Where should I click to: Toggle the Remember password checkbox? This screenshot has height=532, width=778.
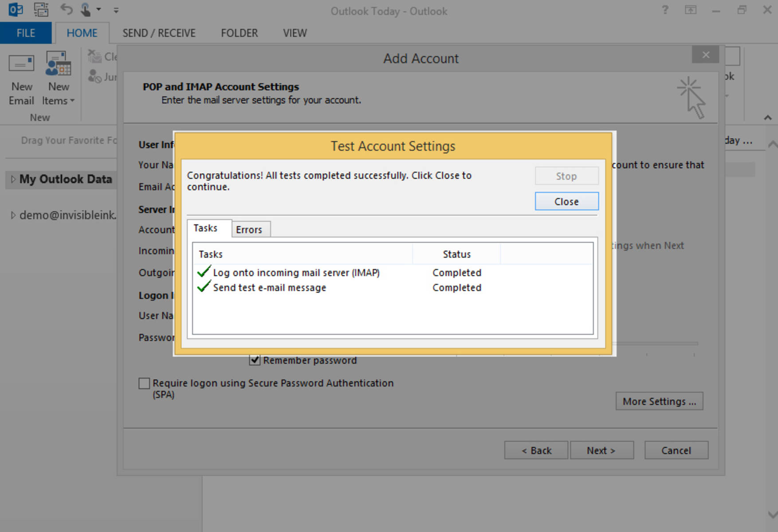(255, 360)
